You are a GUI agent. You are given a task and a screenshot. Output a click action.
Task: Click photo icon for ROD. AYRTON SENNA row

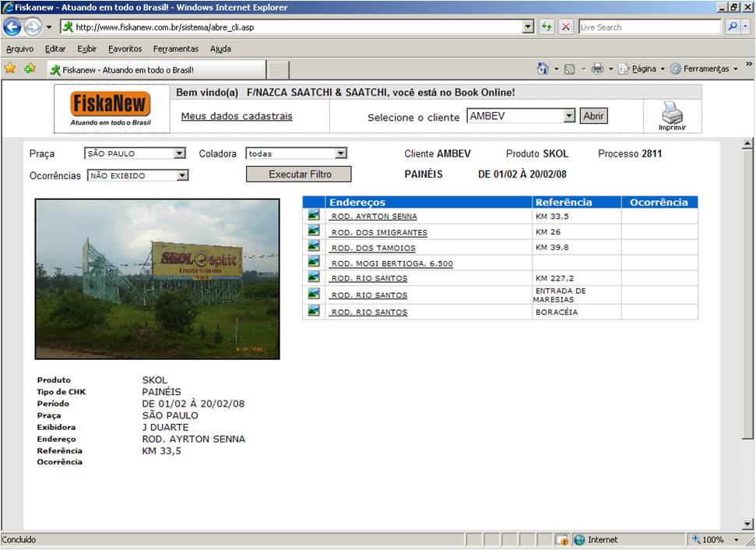[x=314, y=215]
